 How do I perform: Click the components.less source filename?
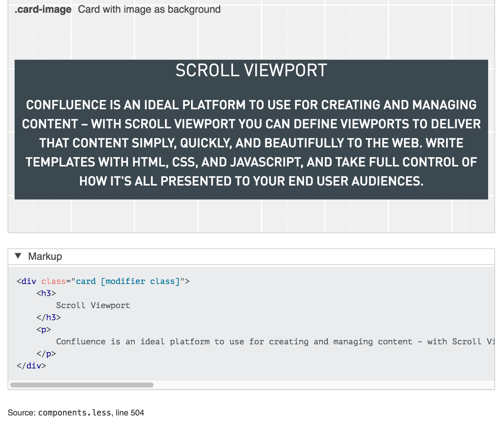pyautogui.click(x=75, y=413)
